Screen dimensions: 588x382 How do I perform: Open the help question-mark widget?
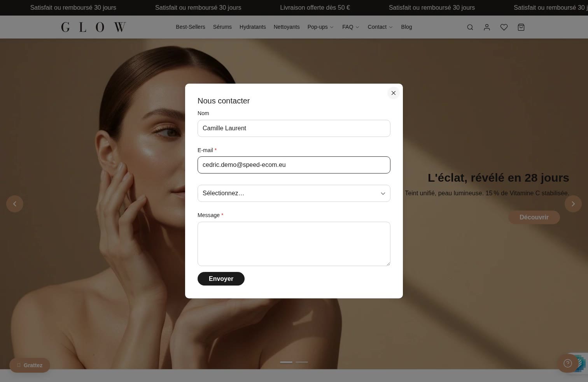coord(568,363)
